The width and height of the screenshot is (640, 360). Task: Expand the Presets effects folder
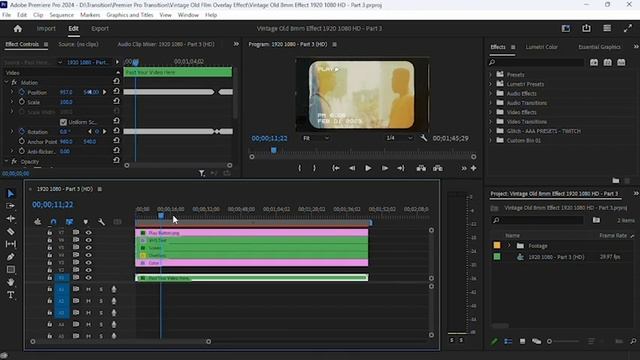coord(491,75)
